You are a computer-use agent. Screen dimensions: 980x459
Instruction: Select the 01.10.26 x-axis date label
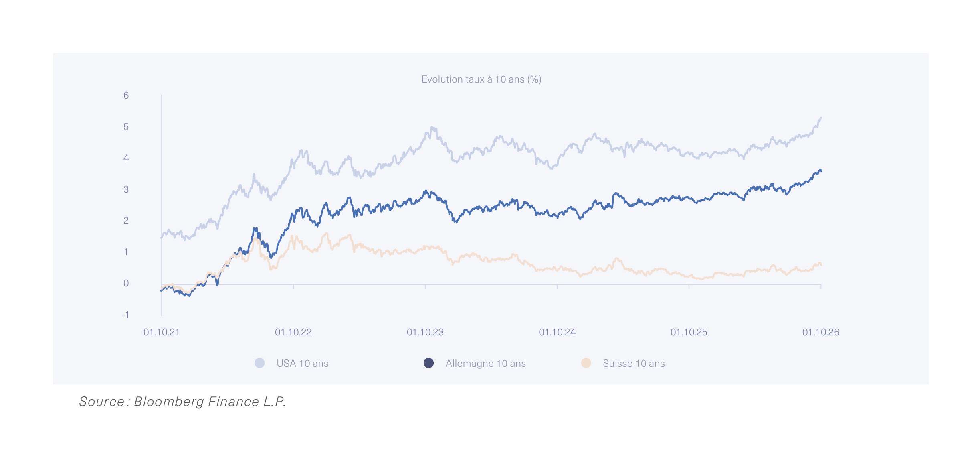click(x=821, y=332)
